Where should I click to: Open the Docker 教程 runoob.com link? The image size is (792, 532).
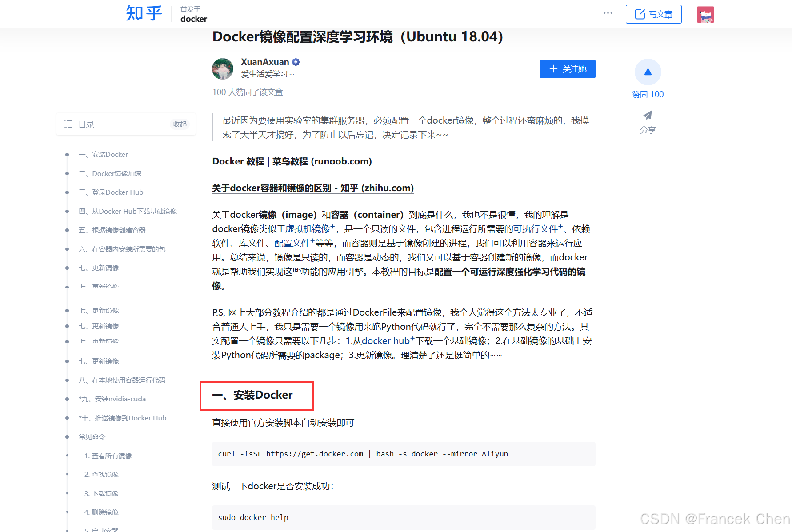(x=292, y=161)
